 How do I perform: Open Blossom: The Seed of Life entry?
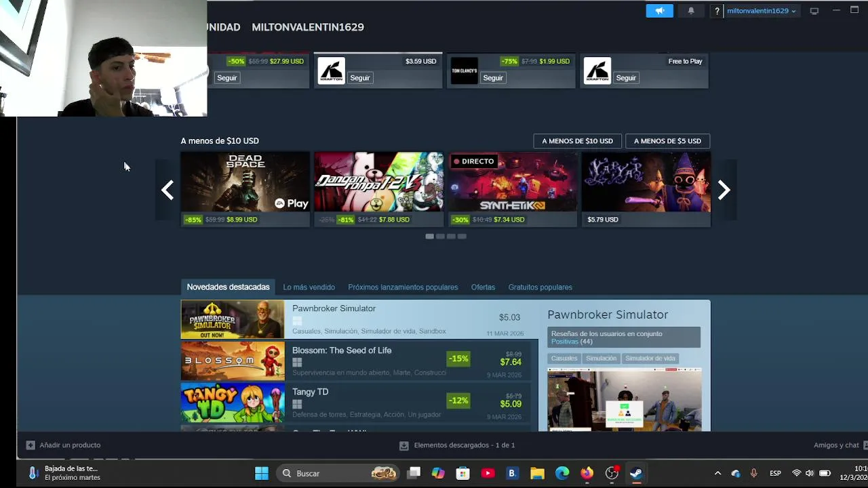(355, 361)
